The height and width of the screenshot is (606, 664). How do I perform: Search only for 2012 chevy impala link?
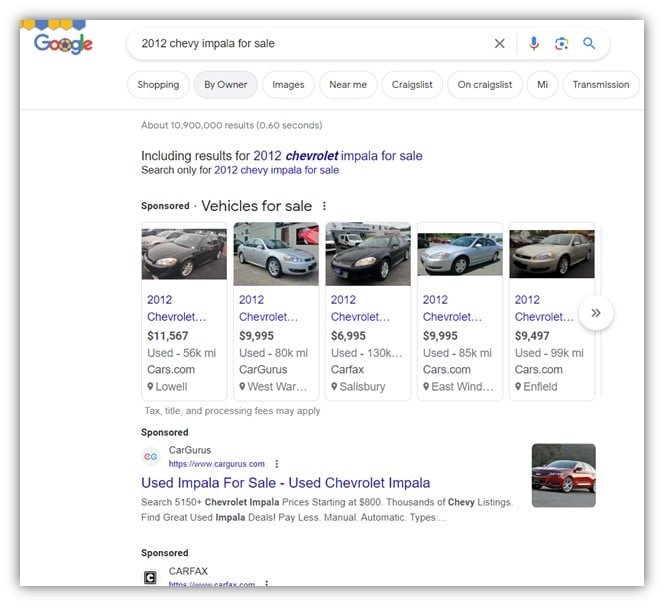point(277,170)
